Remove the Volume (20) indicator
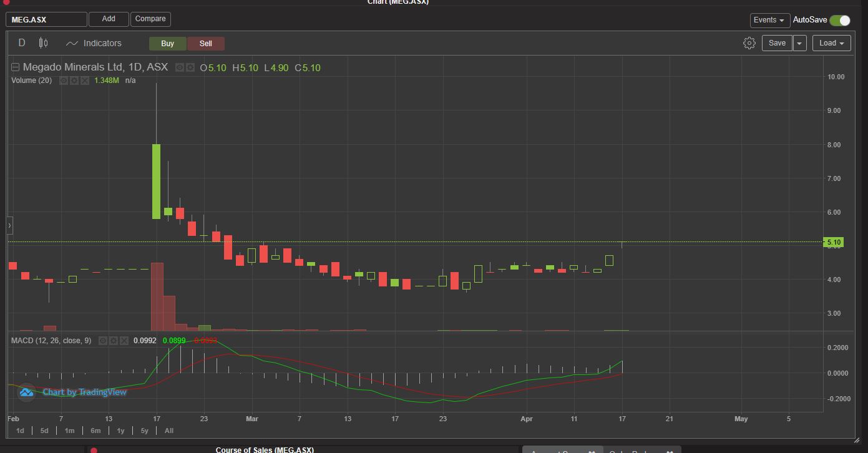Screen dimensions: 868x453 [85, 80]
